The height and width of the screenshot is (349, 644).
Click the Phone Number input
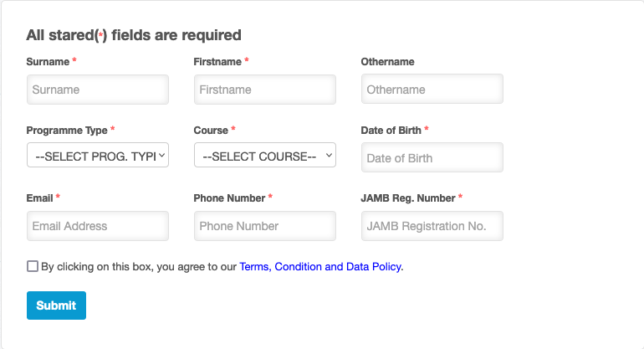[x=264, y=226]
